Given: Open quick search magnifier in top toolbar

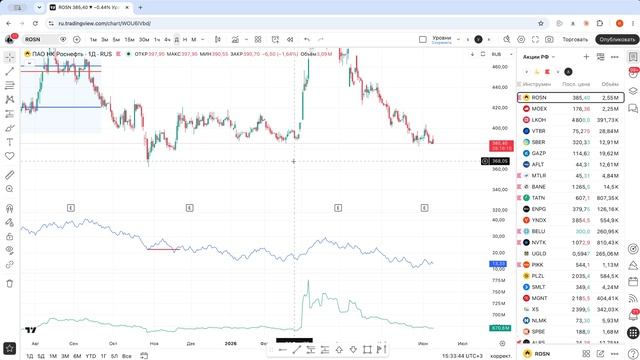Looking at the screenshot, I should [x=507, y=40].
